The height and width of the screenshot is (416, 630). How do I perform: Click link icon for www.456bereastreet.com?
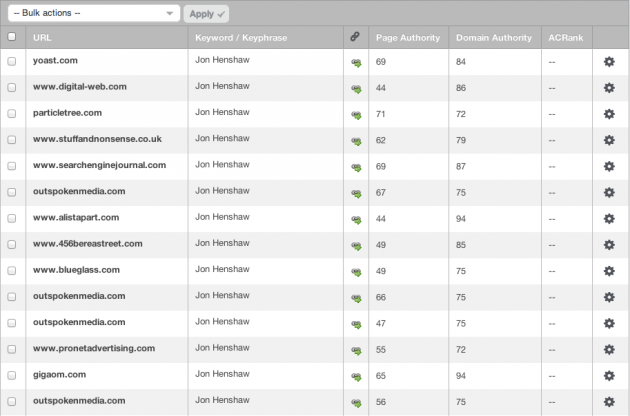point(356,246)
